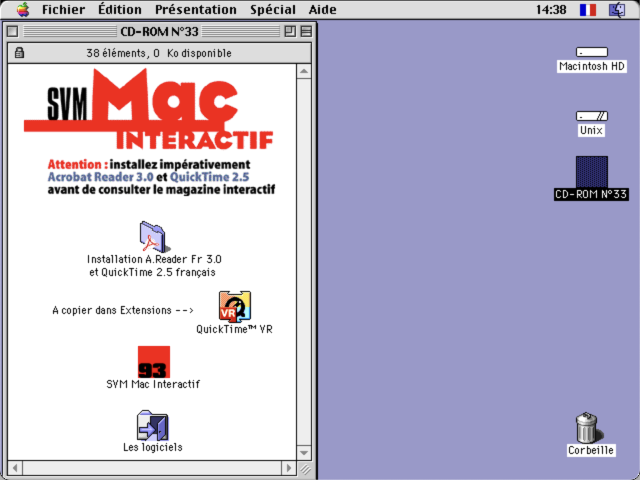The image size is (640, 480).
Task: Open the Finder application menu icon
Action: [617, 10]
